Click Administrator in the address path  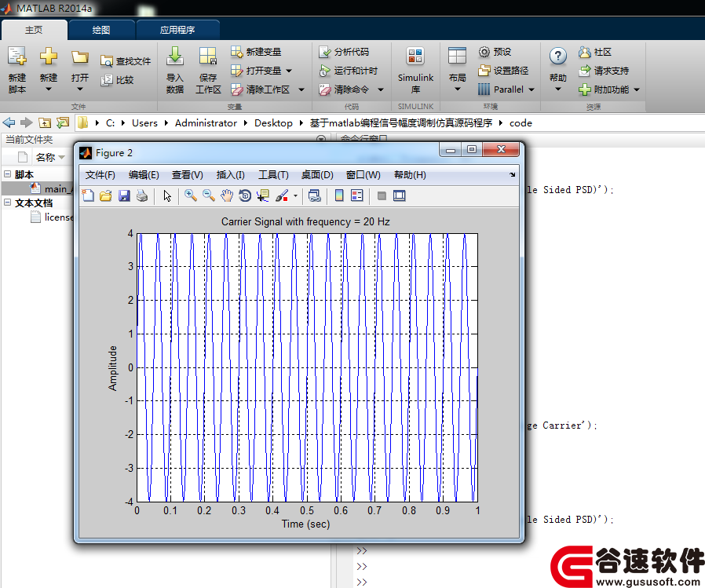206,122
